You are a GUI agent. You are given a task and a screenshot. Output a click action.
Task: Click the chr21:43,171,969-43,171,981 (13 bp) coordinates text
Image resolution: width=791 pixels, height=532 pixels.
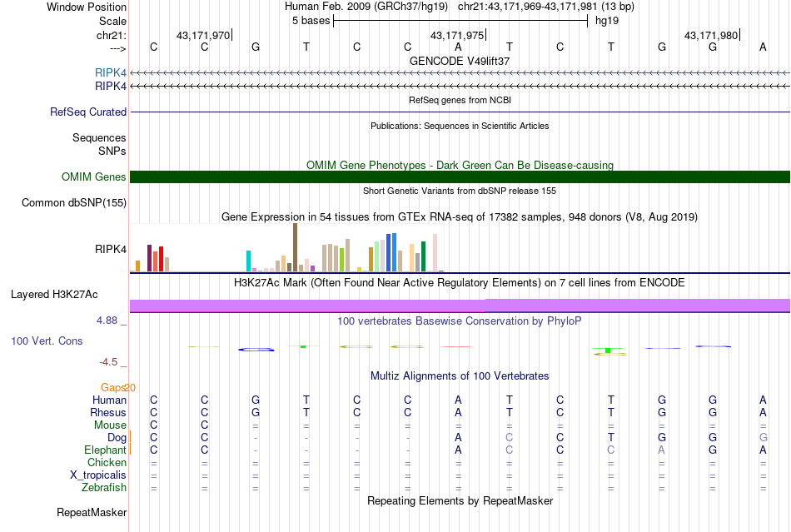pyautogui.click(x=546, y=7)
